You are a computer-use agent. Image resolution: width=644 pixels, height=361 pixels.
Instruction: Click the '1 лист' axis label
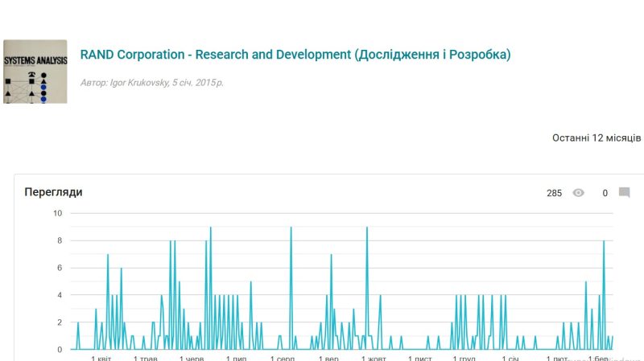pyautogui.click(x=419, y=358)
